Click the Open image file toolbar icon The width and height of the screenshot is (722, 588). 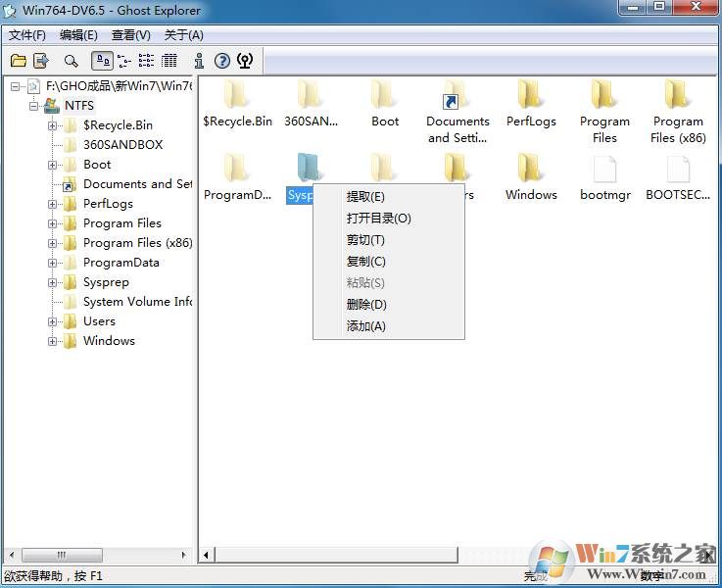[18, 61]
